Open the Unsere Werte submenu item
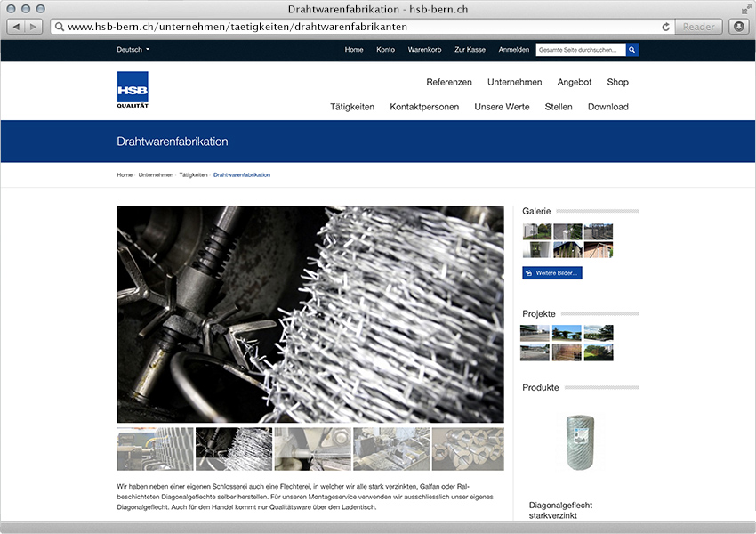756x534 pixels. 502,107
